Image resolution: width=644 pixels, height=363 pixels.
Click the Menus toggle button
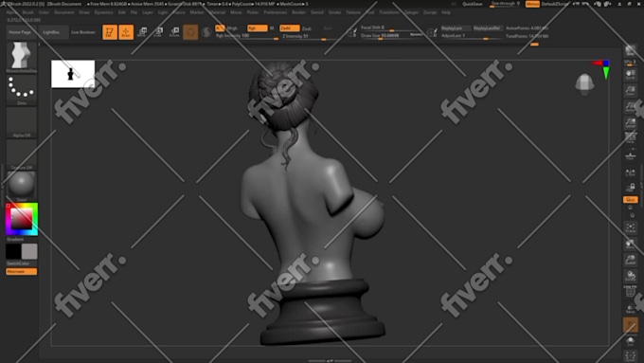click(532, 4)
